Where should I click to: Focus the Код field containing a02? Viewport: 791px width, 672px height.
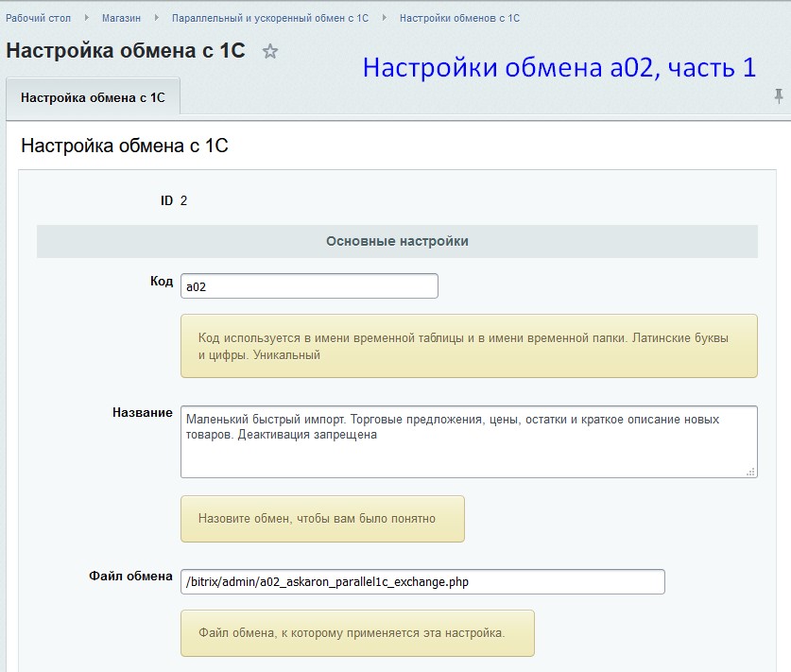pyautogui.click(x=309, y=286)
